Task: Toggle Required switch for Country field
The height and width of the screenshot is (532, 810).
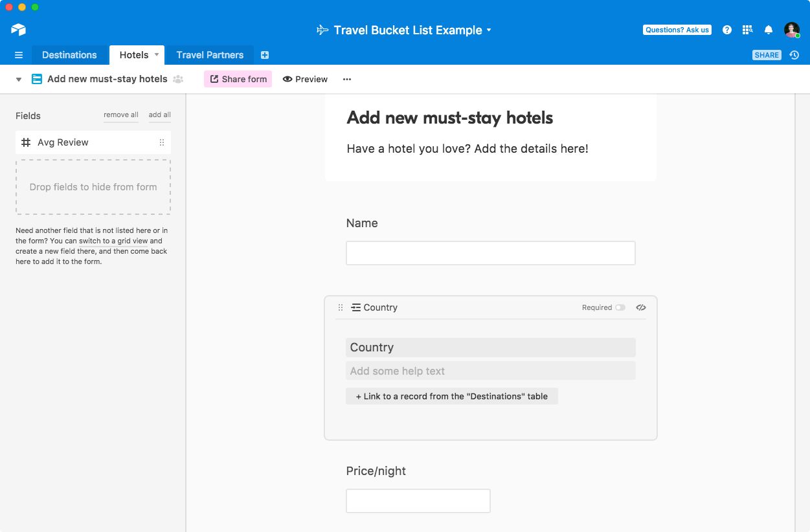Action: pos(620,307)
